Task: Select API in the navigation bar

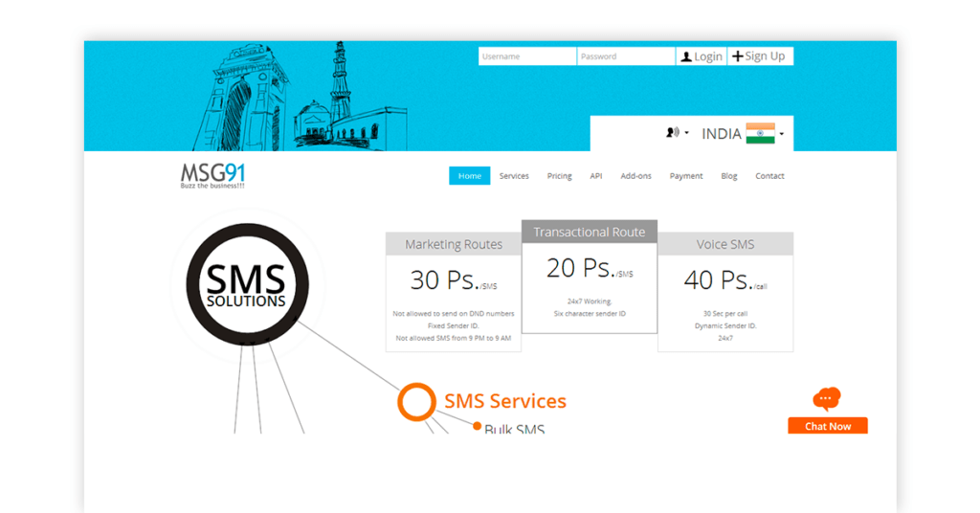Action: [x=596, y=176]
